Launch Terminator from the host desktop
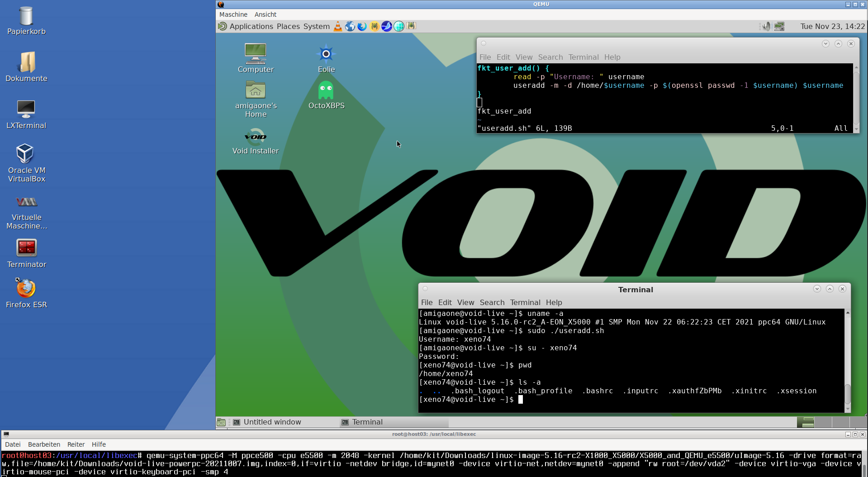The width and height of the screenshot is (868, 477). 26,253
